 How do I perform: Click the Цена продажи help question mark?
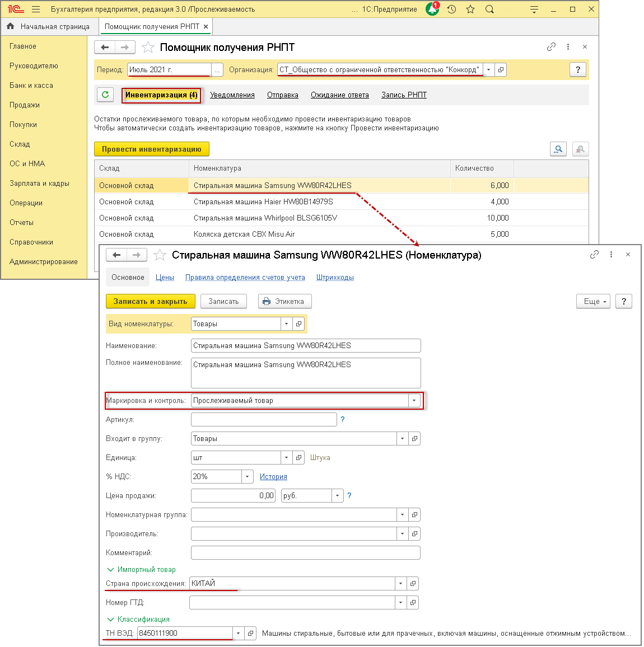[x=349, y=495]
